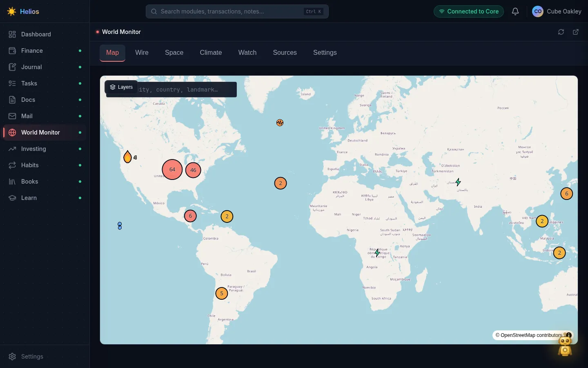Image resolution: width=588 pixels, height=368 pixels.
Task: Click the Connected to Core status badge
Action: click(x=469, y=11)
